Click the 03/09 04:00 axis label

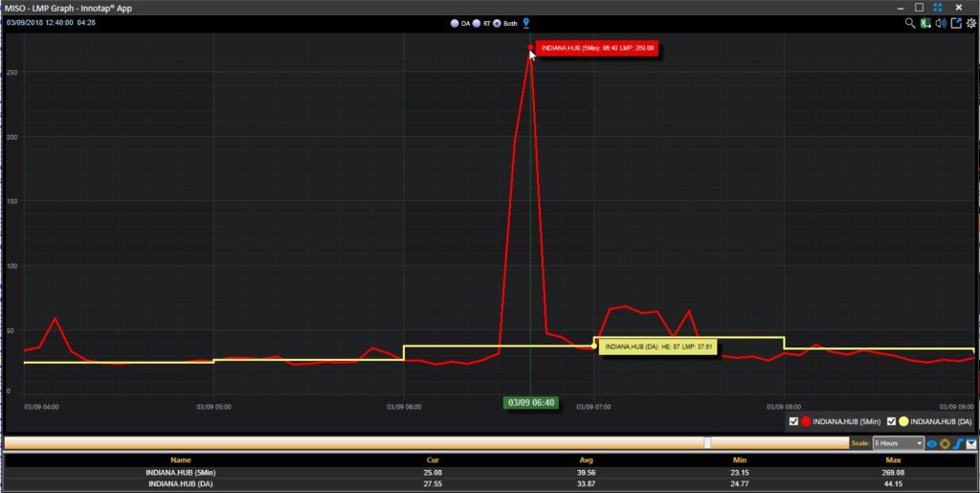[x=42, y=407]
